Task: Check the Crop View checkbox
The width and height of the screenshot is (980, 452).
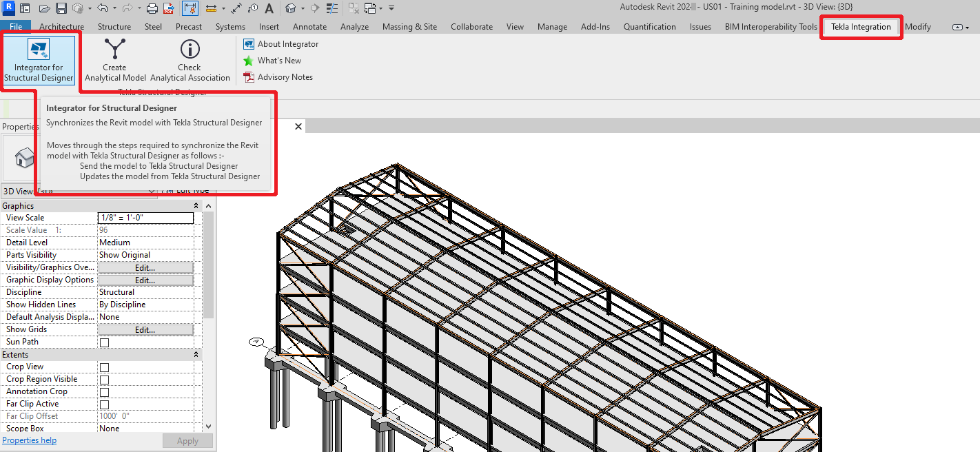Action: tap(105, 367)
